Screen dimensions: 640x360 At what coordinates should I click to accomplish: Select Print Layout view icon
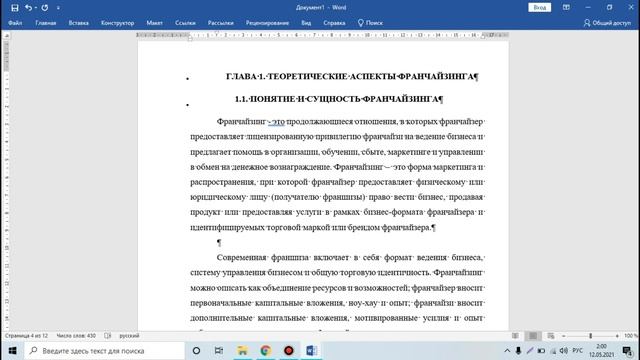tap(533, 336)
